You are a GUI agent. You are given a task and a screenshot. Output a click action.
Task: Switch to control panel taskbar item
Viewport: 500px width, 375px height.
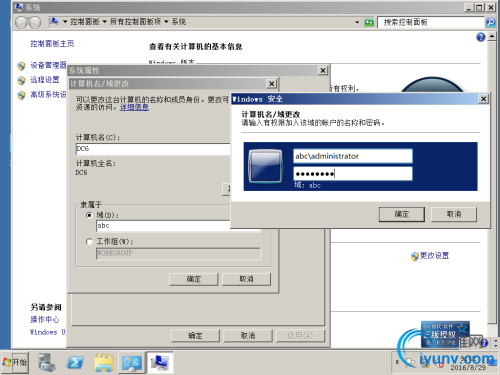click(x=132, y=363)
